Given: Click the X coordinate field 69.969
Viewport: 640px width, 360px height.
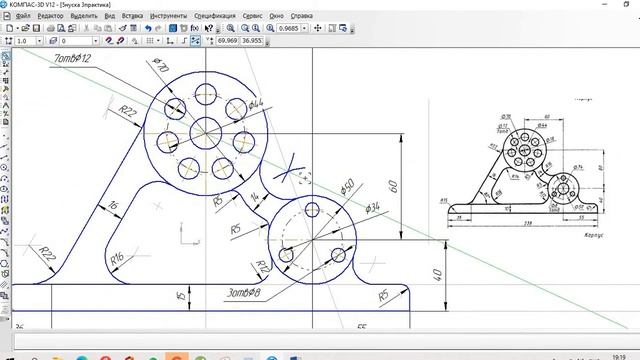Looking at the screenshot, I should (x=227, y=41).
